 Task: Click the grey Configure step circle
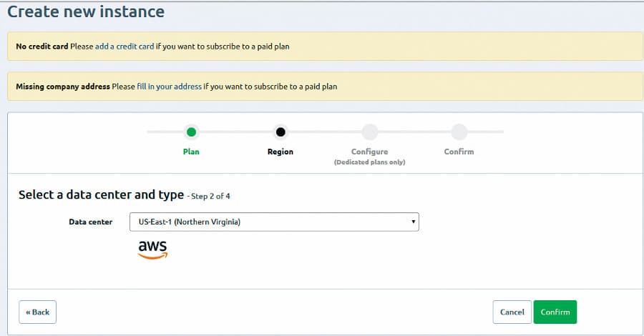point(369,132)
